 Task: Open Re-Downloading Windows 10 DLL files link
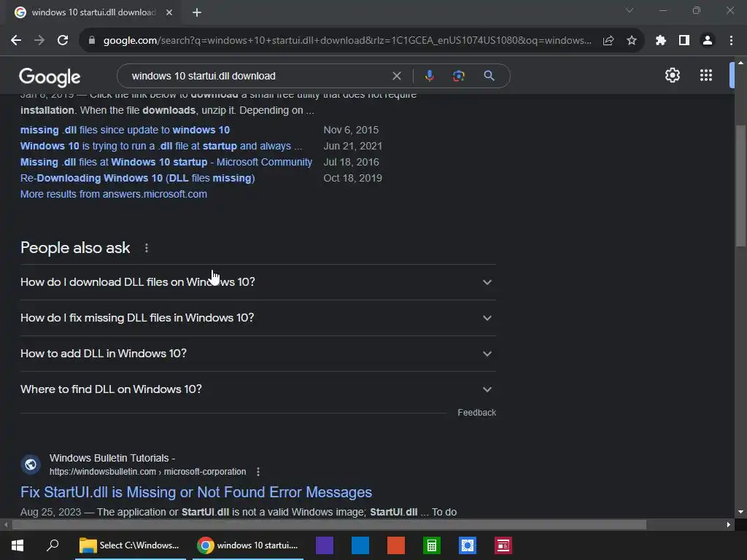[x=138, y=178]
